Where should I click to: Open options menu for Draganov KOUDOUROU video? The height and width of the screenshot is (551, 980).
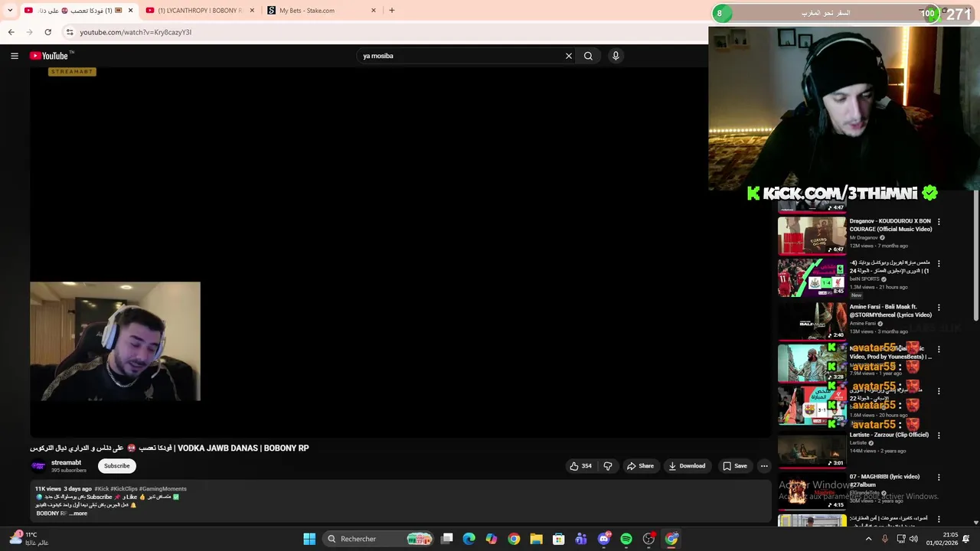pyautogui.click(x=939, y=222)
